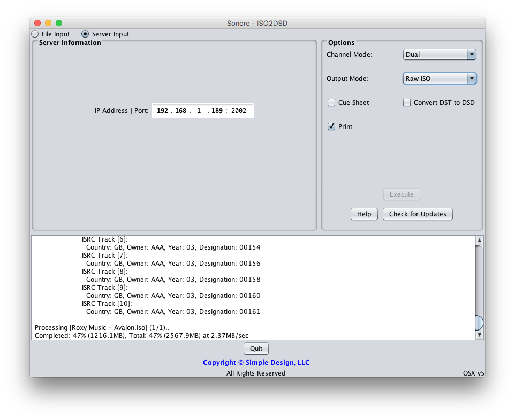Click the ISRC Track [8] log line
The image size is (515, 420).
point(105,272)
